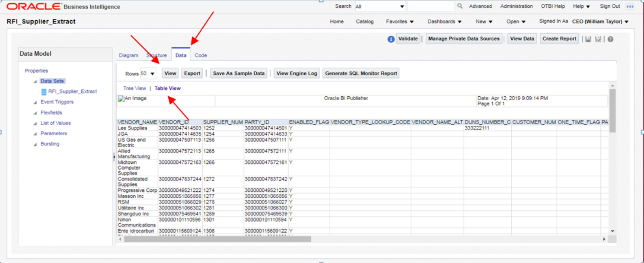Open the OTBI Help link
Viewport: 644px width, 263px height.
553,6
